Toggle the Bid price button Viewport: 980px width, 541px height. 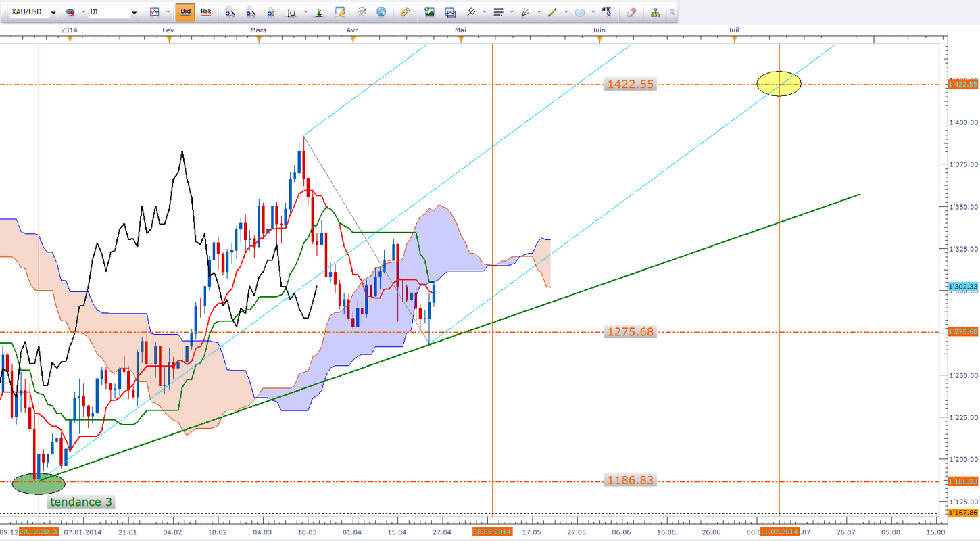[x=185, y=12]
